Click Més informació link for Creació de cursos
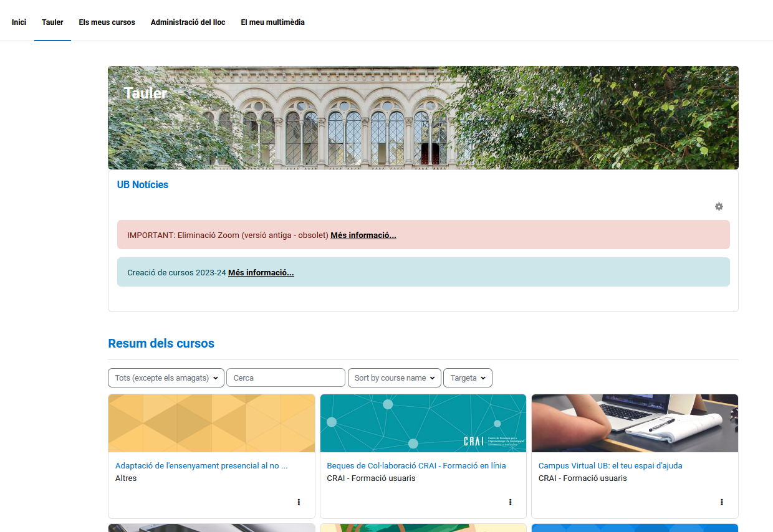Viewport: 773px width, 532px height. coord(261,272)
